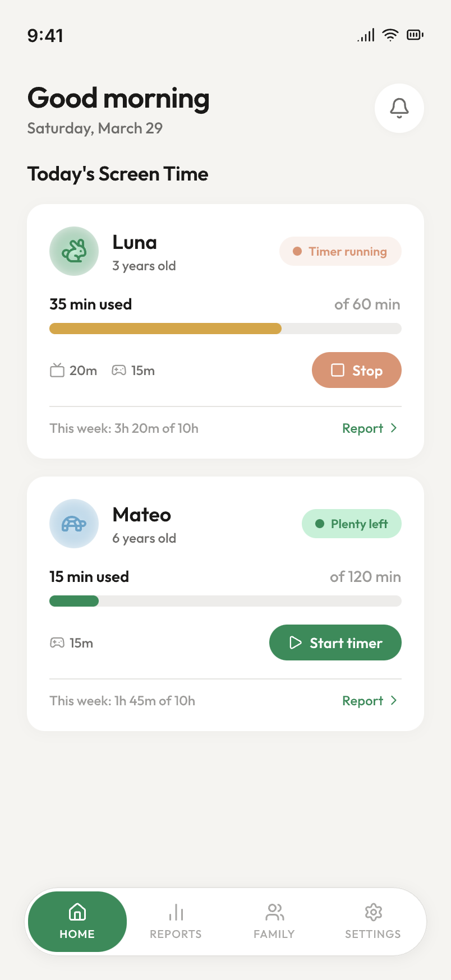This screenshot has height=980, width=451.
Task: Tap Luna's screen time progress bar
Action: (x=225, y=329)
